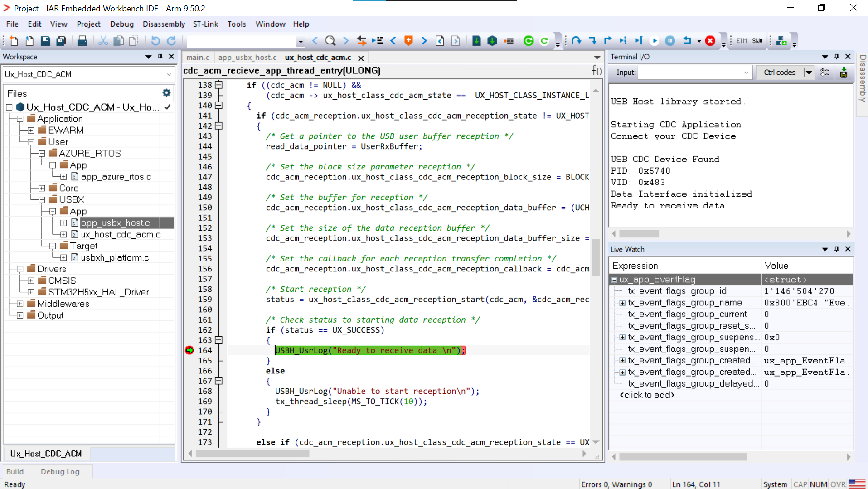Image resolution: width=868 pixels, height=489 pixels.
Task: Expand the Middlewares folder in workspace tree
Action: click(x=20, y=304)
